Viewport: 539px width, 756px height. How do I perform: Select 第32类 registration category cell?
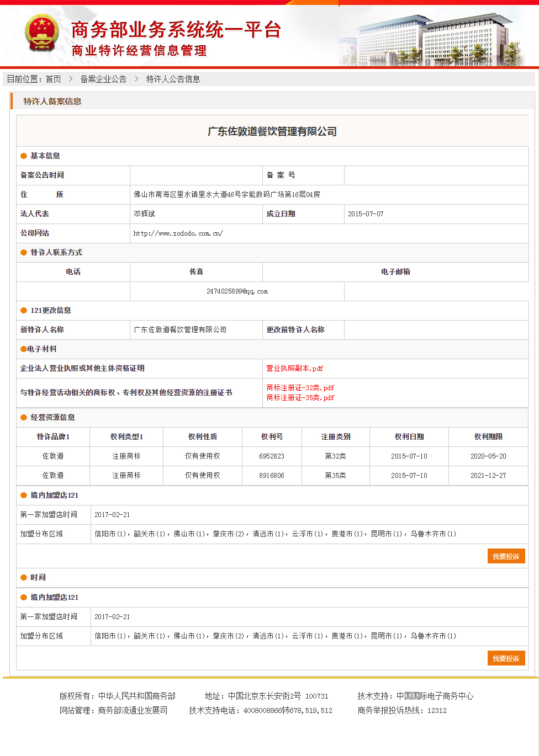tap(335, 456)
